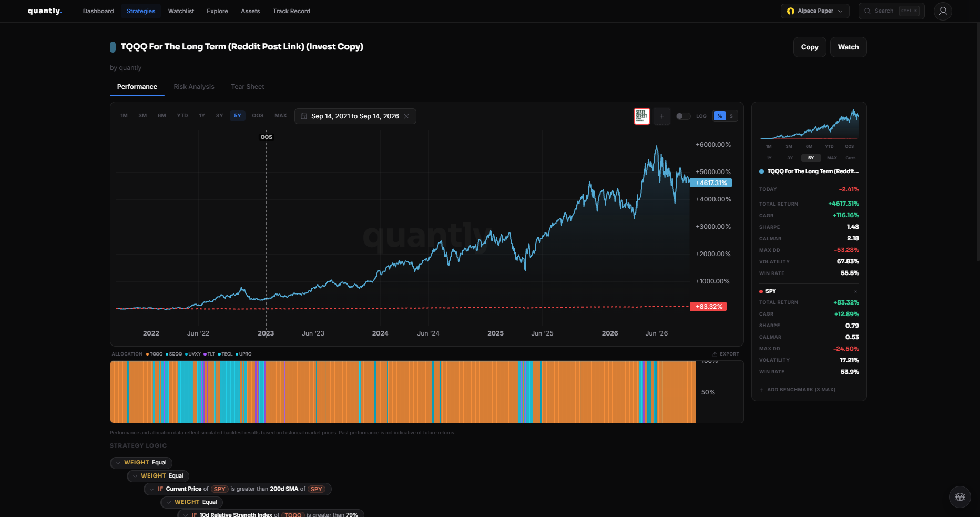Viewport: 980px width, 517px height.
Task: Click the Export allocation icon
Action: click(x=715, y=354)
